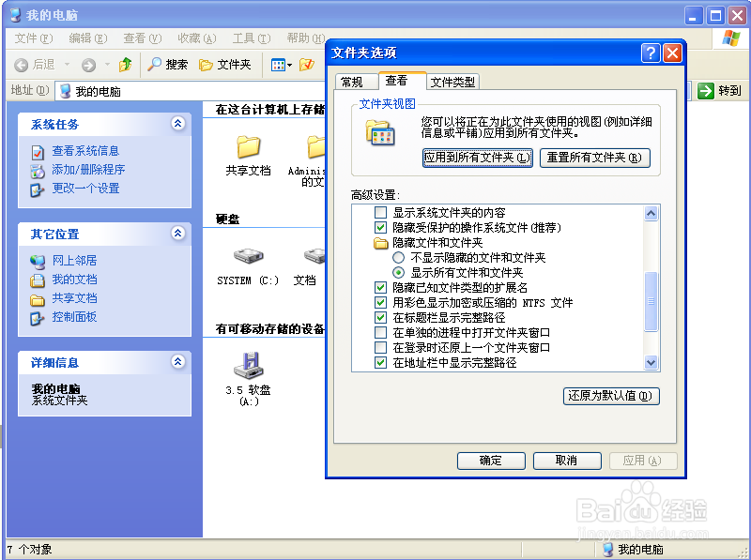Select the 共享文档 folder icon in file area
This screenshot has height=560, width=751.
249,147
